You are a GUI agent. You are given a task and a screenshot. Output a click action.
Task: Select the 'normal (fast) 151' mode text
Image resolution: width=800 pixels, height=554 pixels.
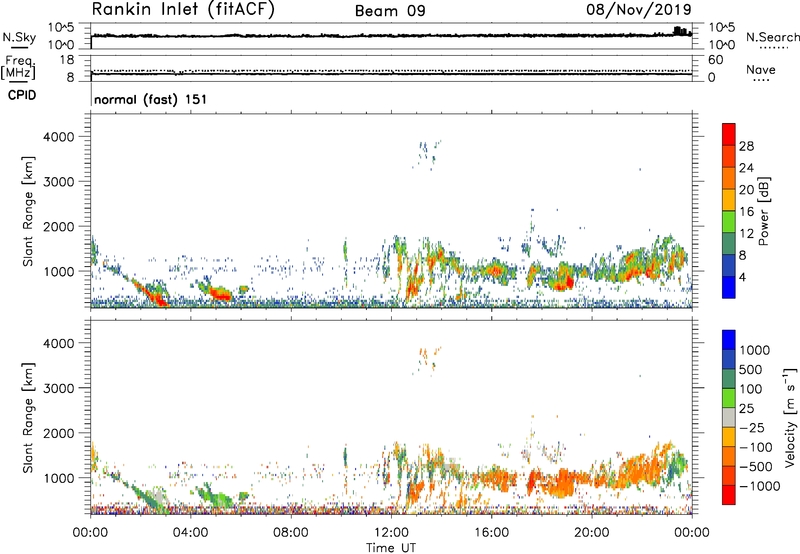(x=151, y=99)
